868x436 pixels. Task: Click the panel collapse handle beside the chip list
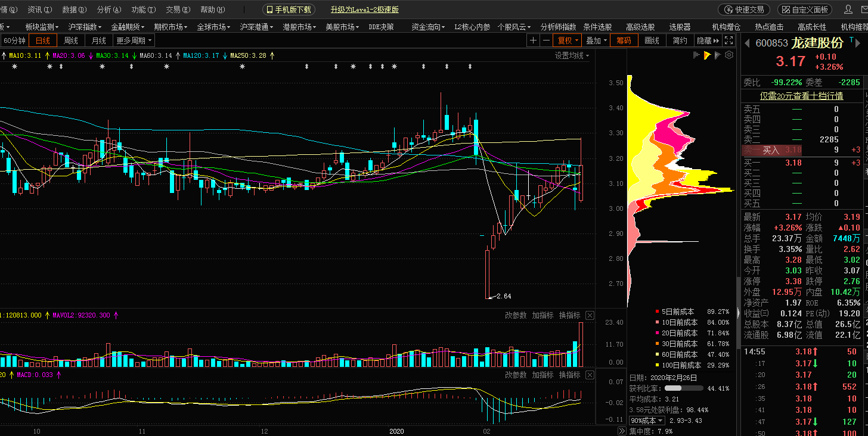pyautogui.click(x=738, y=312)
